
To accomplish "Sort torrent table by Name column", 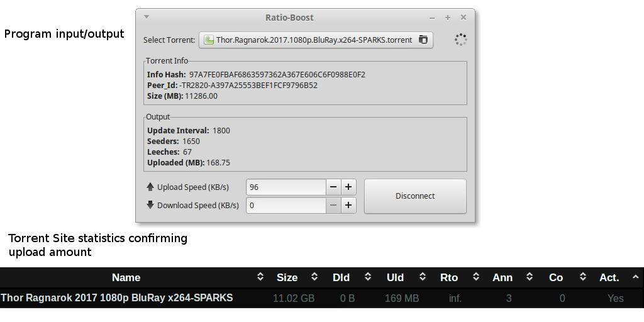I will (126, 277).
